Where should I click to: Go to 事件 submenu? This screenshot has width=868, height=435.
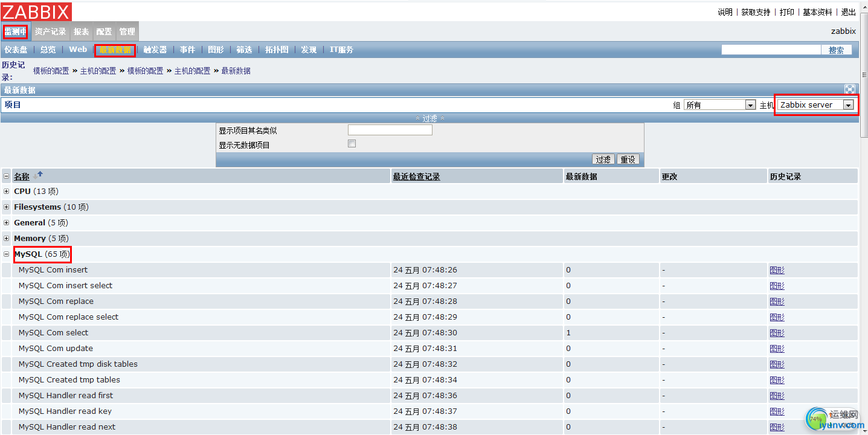pos(187,50)
